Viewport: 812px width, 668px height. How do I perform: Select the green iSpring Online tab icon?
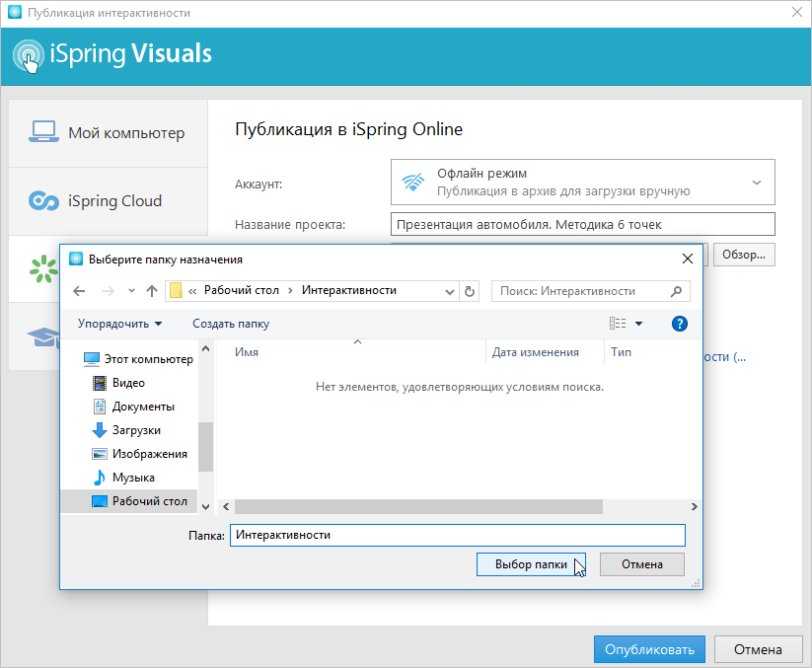[x=43, y=268]
